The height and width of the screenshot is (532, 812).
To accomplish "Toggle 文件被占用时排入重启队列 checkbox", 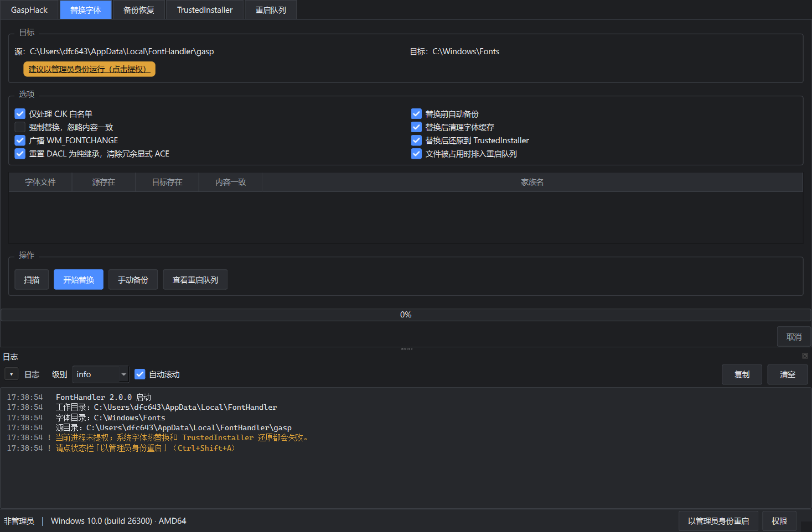I will [417, 154].
